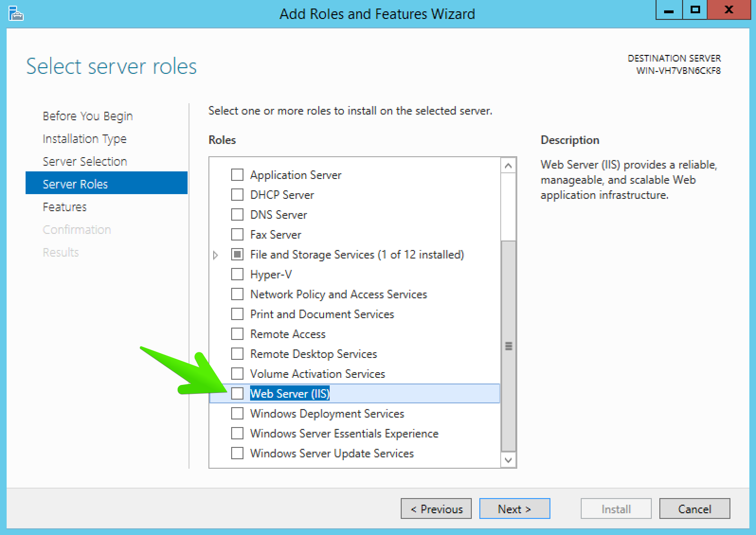Click the roles list scroll up arrow
This screenshot has height=535, width=756.
pos(508,166)
